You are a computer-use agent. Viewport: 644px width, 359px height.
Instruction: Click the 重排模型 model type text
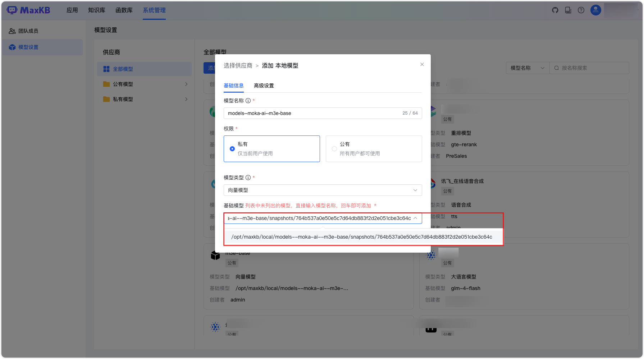point(461,133)
